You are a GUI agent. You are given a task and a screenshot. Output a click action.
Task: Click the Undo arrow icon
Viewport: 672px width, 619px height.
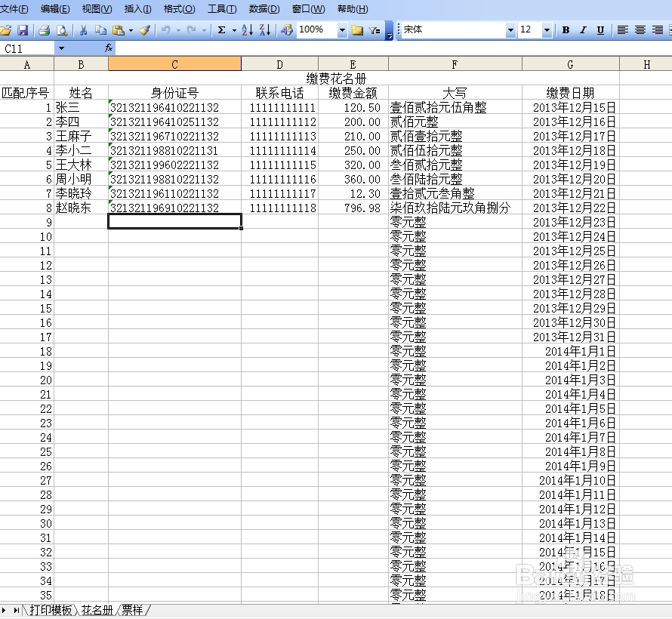[x=165, y=30]
